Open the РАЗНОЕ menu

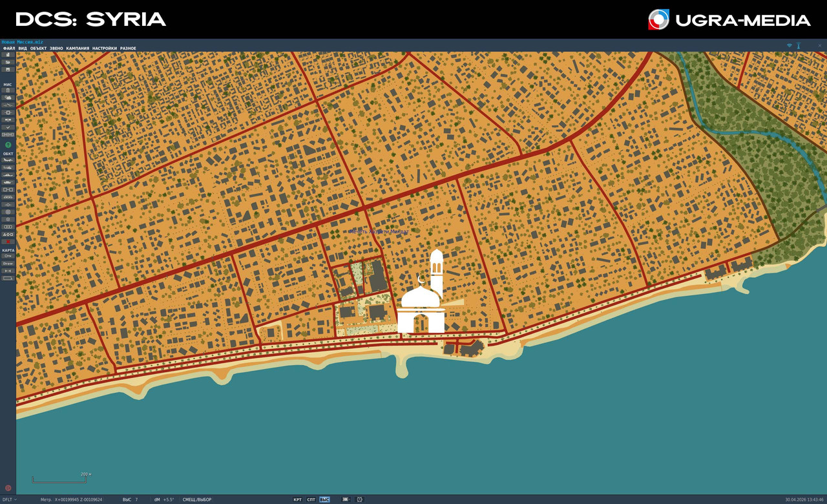pos(128,48)
